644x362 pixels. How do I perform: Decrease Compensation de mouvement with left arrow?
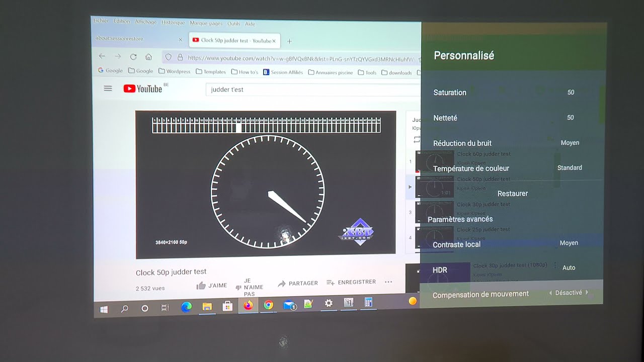click(x=551, y=294)
